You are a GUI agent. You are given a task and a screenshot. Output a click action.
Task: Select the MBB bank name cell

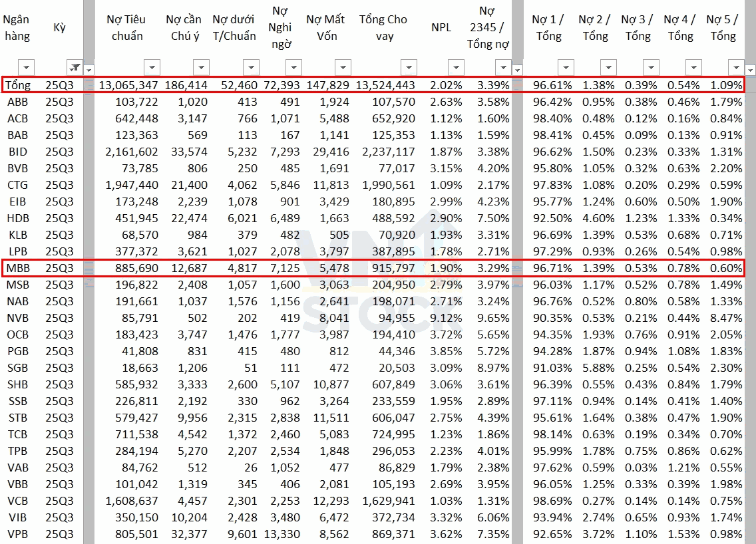(17, 268)
